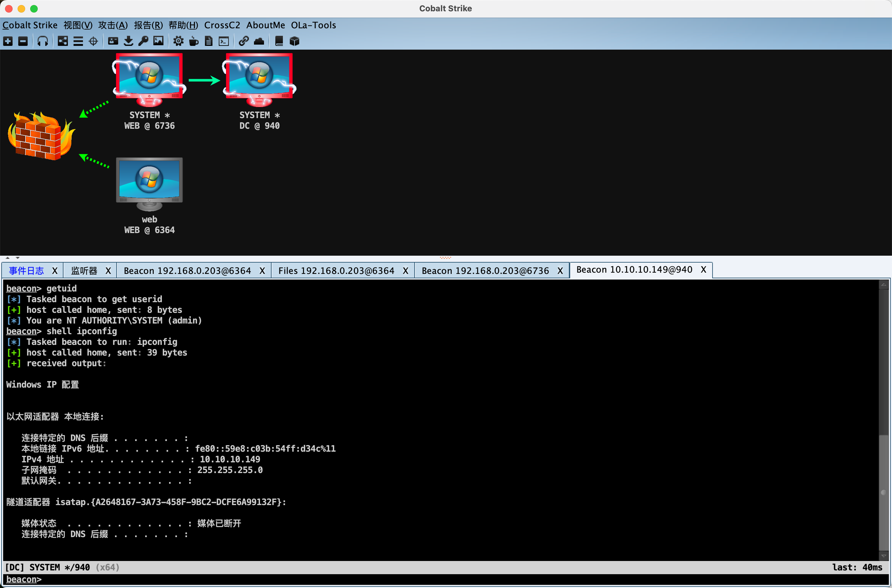Open the targets crosshair view icon

point(93,41)
